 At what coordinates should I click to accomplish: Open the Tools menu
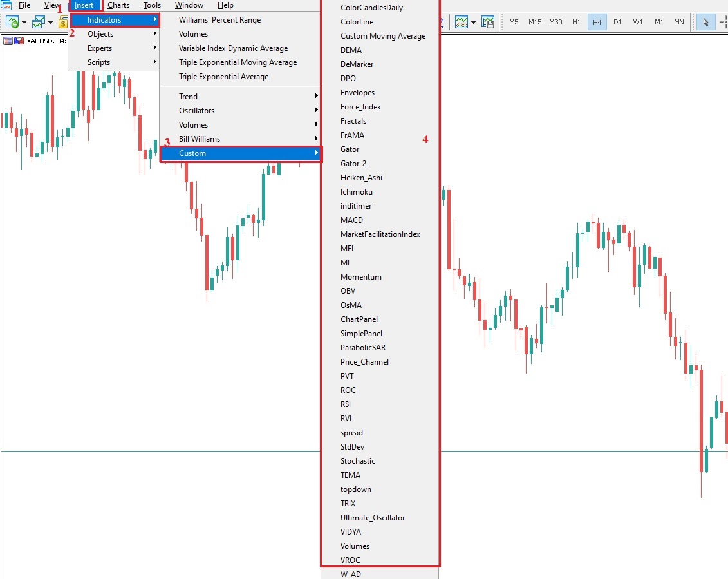(x=153, y=5)
